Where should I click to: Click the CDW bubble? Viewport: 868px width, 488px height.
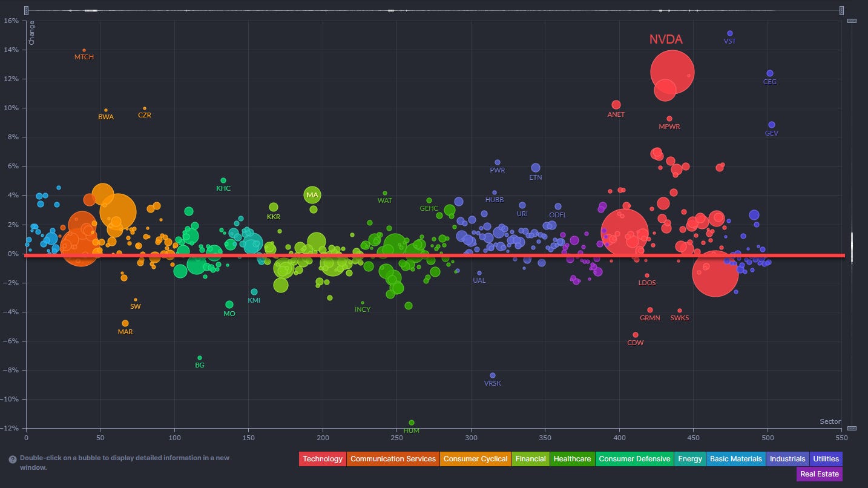pyautogui.click(x=636, y=335)
